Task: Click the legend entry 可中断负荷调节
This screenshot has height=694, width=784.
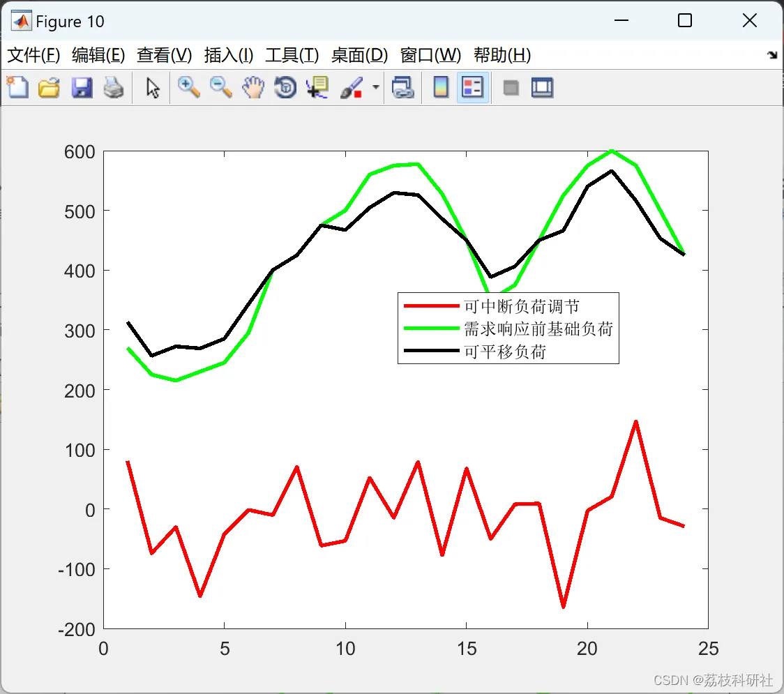Action: click(522, 306)
